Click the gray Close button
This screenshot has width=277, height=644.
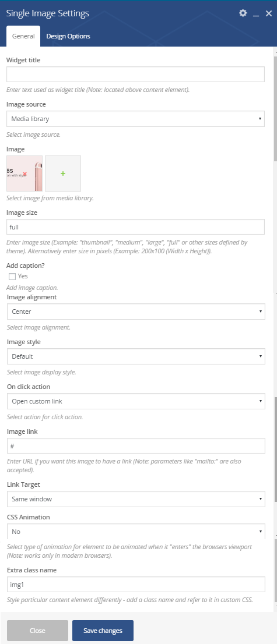37,631
